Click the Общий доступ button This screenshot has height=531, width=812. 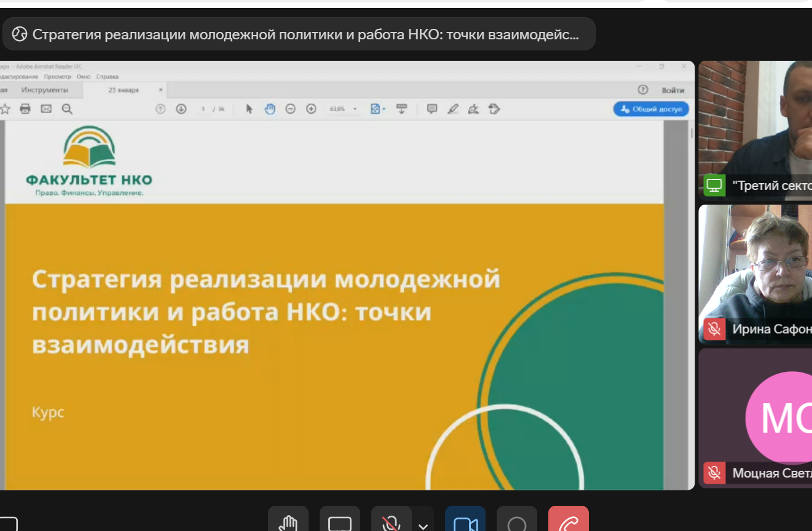pyautogui.click(x=651, y=109)
